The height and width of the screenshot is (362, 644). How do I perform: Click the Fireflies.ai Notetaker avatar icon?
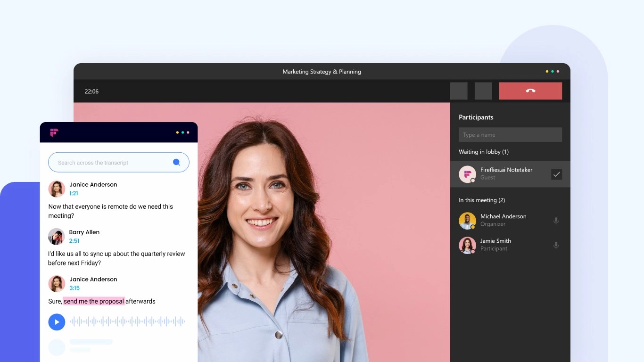click(467, 174)
